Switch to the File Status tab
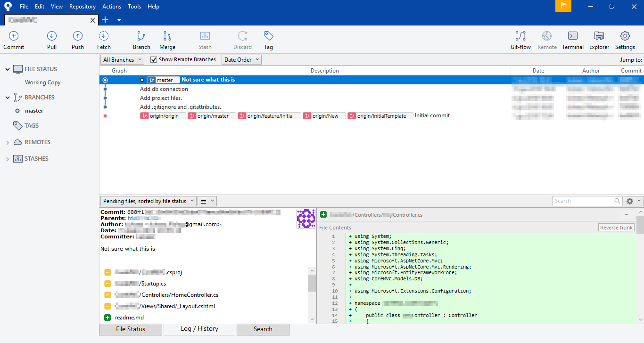The image size is (644, 343). (131, 329)
